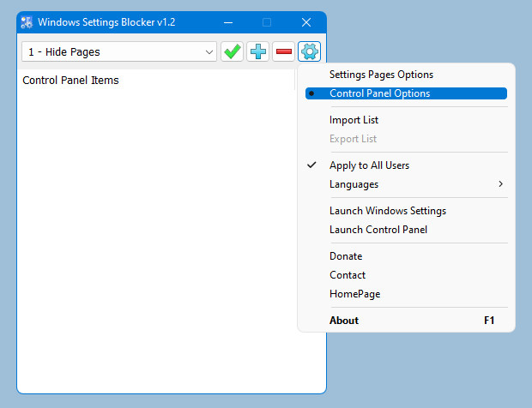Viewport: 532px width, 408px height.
Task: Launch Control Panel from menu
Action: 378,230
